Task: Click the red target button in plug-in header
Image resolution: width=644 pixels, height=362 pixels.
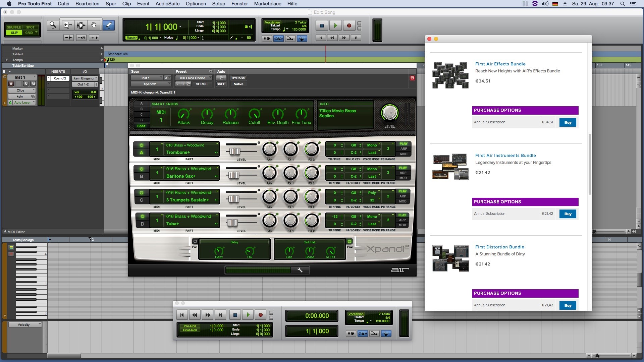Action: click(412, 78)
